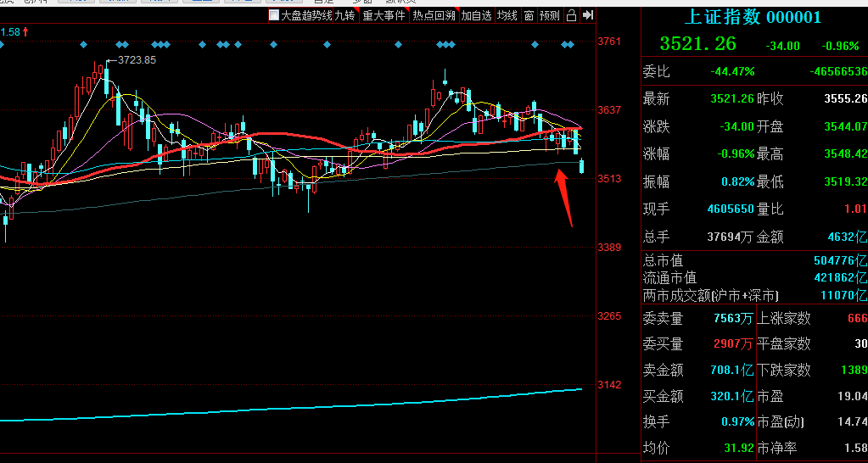
Task: Open the 九转 indicator button
Action: (344, 15)
